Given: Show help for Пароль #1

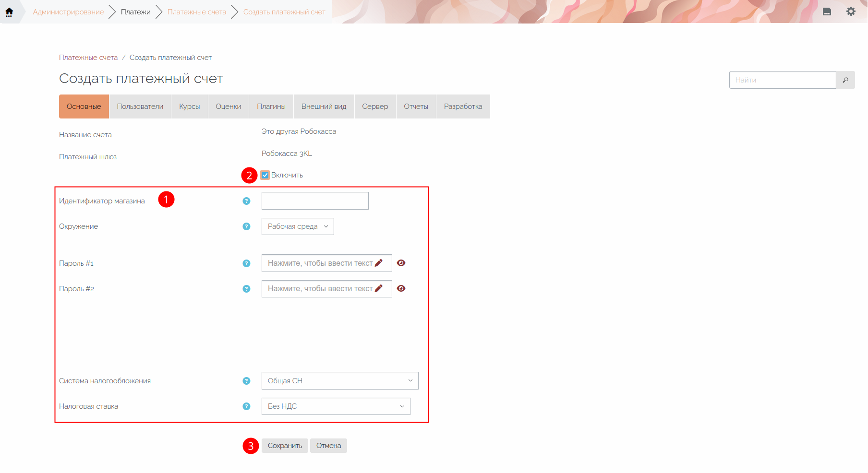Looking at the screenshot, I should [246, 263].
